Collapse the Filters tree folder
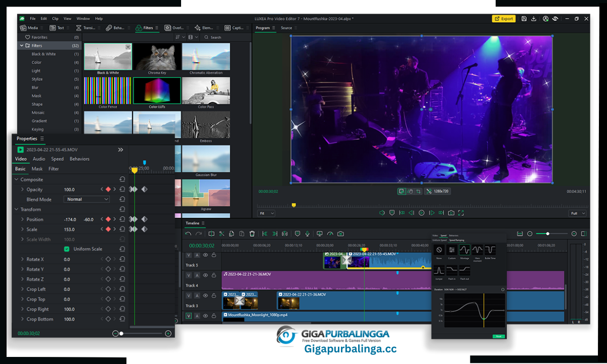The height and width of the screenshot is (364, 607). click(22, 45)
